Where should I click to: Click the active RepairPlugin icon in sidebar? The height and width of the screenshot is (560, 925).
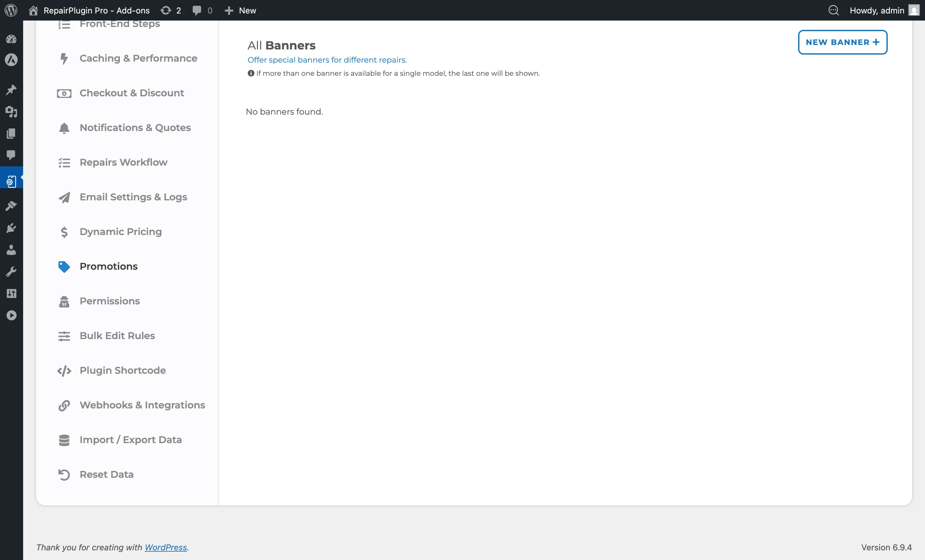[x=11, y=182]
